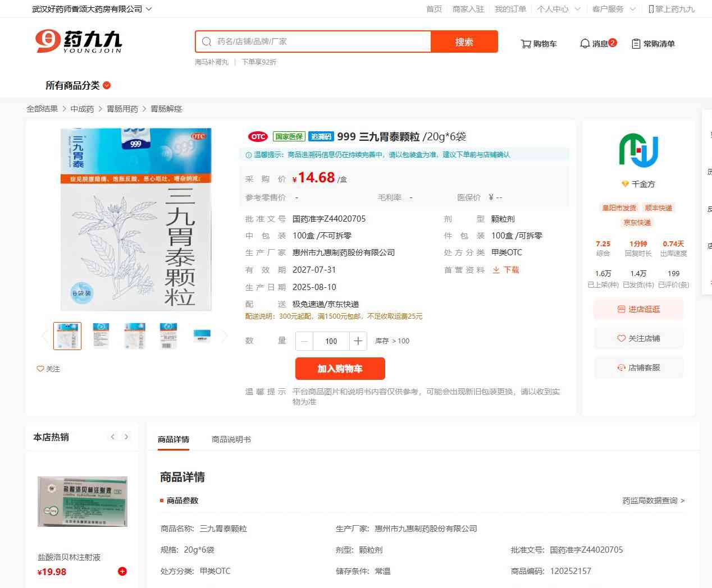
Task: Increase quantity with the plus button
Action: (x=358, y=341)
